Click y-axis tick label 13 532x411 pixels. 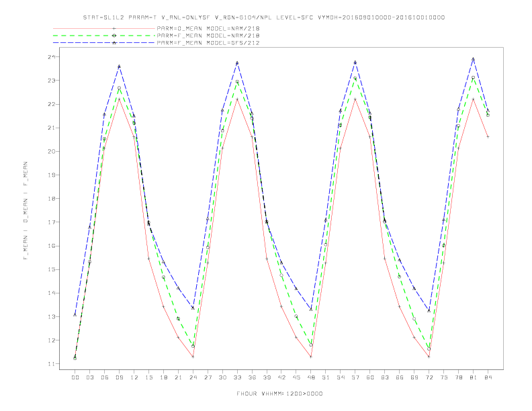51,317
